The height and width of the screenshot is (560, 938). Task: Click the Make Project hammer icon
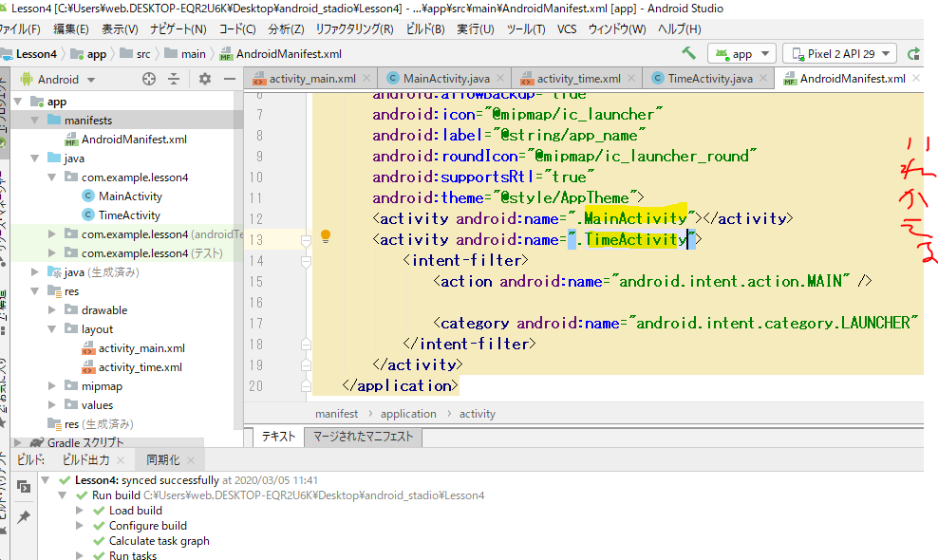pyautogui.click(x=688, y=53)
